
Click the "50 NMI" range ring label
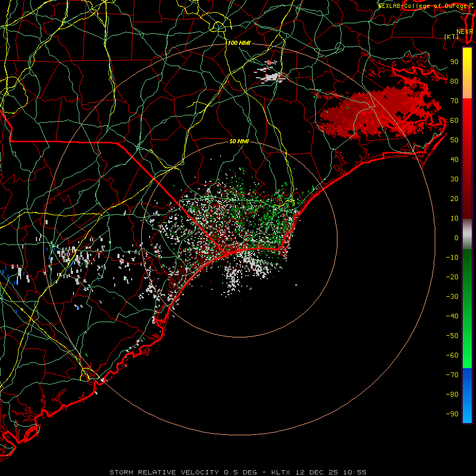point(239,141)
